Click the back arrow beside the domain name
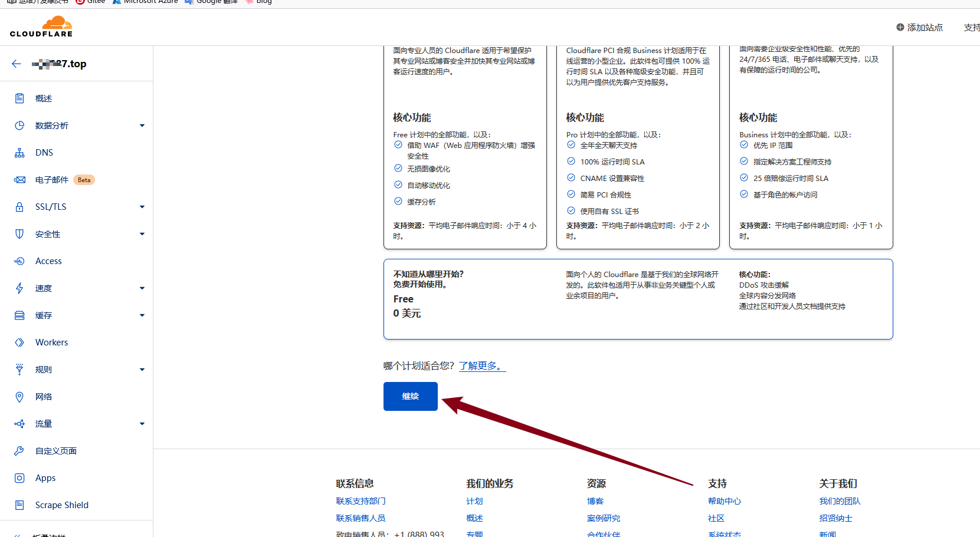The height and width of the screenshot is (537, 980). point(17,64)
